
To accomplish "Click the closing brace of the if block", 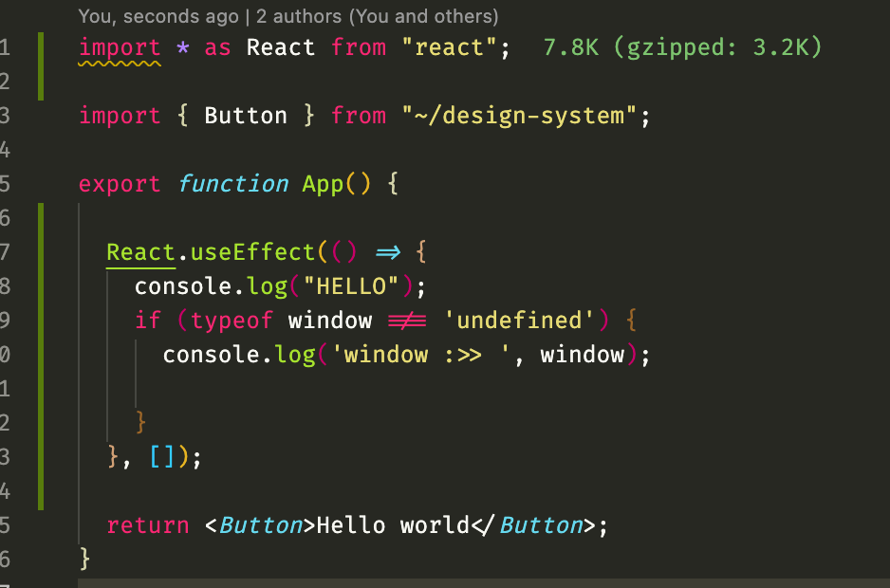I will coord(140,423).
